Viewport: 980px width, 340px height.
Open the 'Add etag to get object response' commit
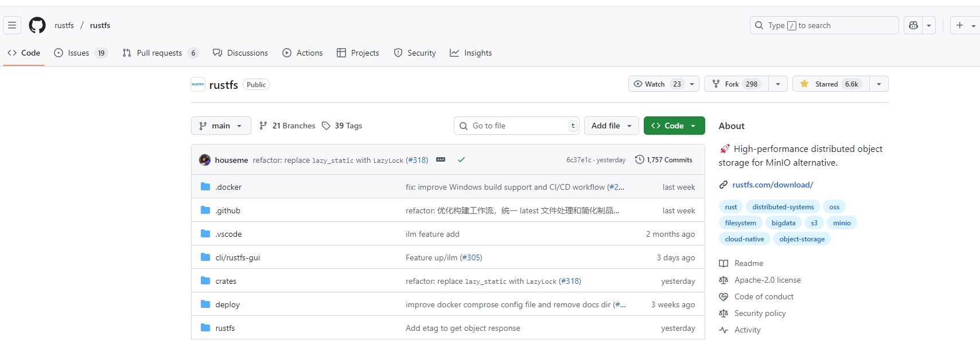point(463,328)
